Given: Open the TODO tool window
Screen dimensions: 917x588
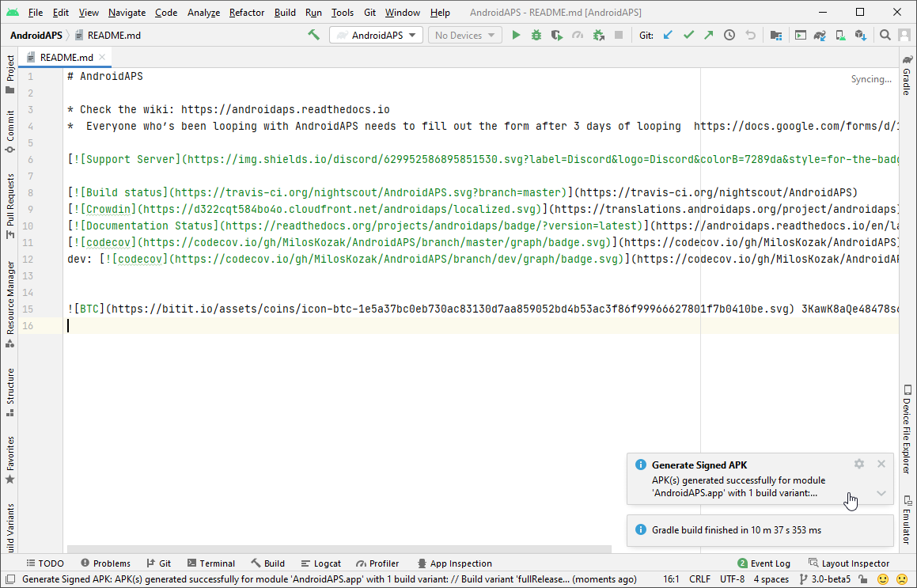Looking at the screenshot, I should point(45,563).
